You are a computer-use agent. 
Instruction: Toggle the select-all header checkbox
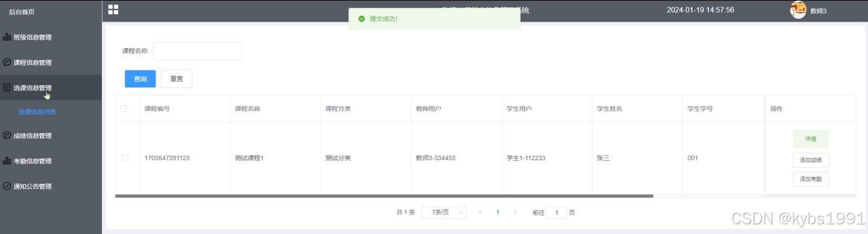(124, 109)
